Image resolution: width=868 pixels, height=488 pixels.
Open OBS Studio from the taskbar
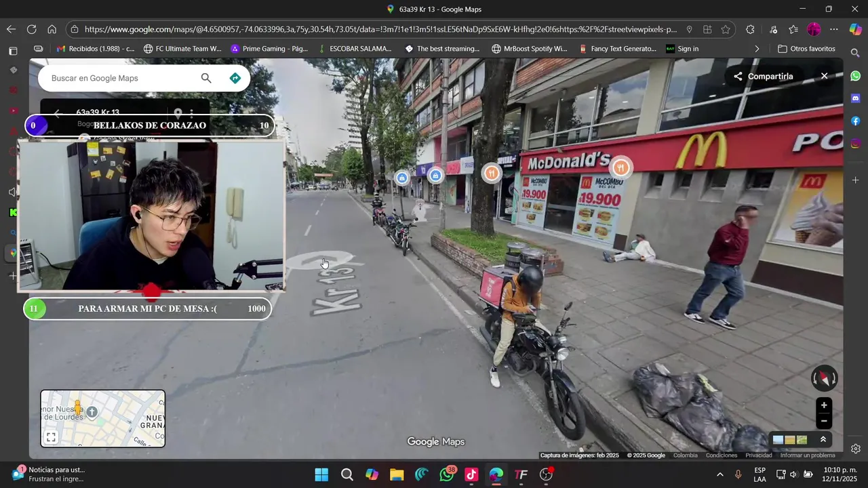pyautogui.click(x=546, y=474)
